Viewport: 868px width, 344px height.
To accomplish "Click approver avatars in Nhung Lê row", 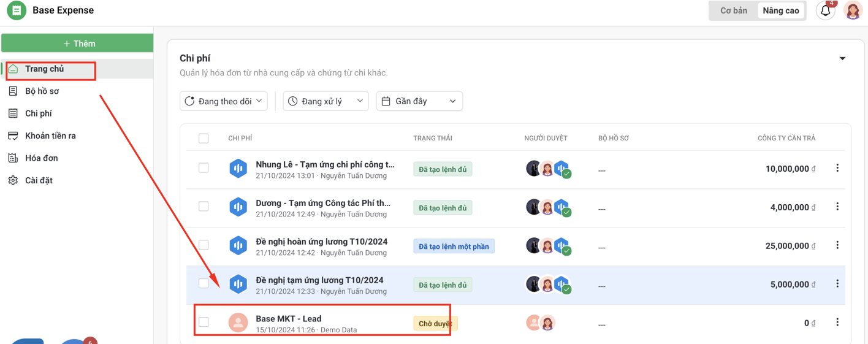I will click(549, 169).
